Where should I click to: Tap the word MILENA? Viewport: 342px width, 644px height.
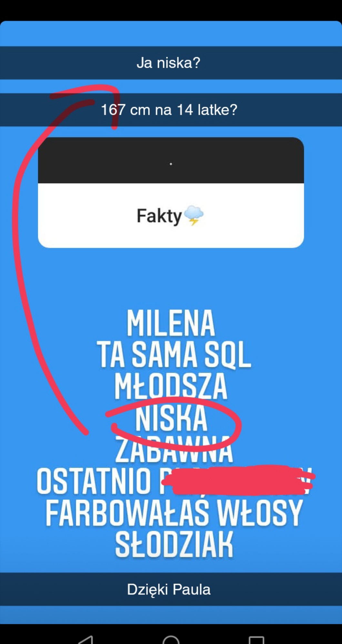(171, 323)
